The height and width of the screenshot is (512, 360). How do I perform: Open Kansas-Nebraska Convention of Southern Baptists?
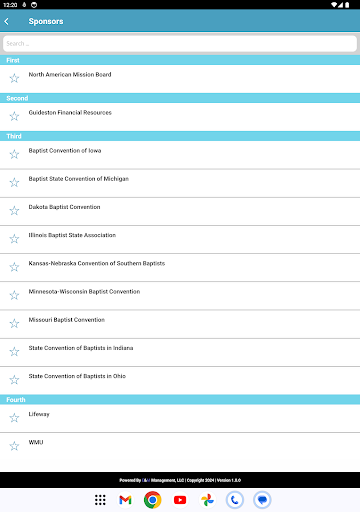(x=180, y=268)
